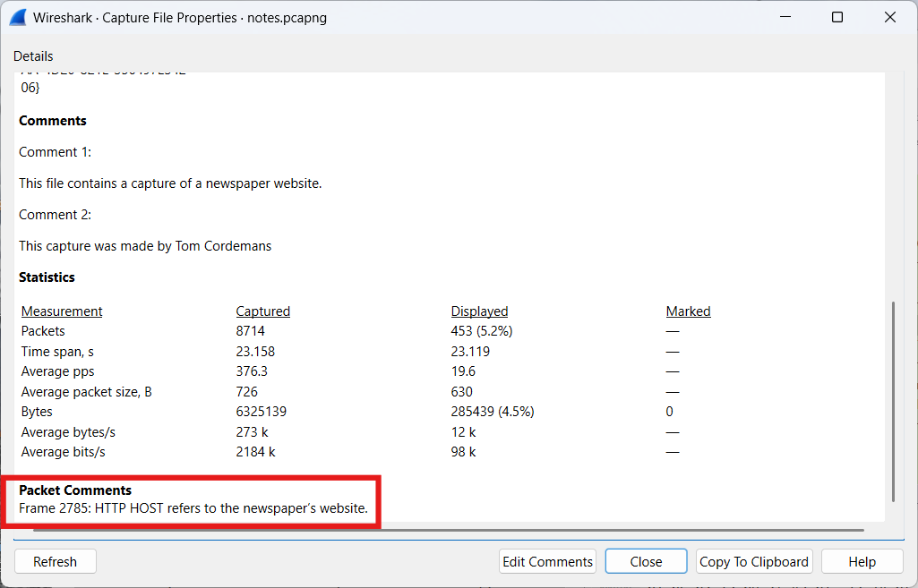The height and width of the screenshot is (588, 918).
Task: Select the Frame 2785 packet comment line
Action: coord(193,507)
